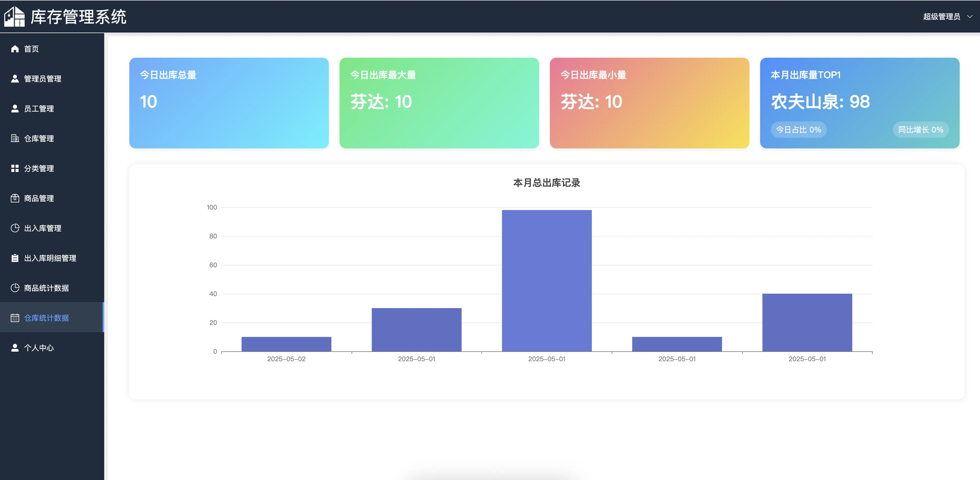Click the warehouse logo in the header
This screenshot has width=980, height=480.
(x=14, y=17)
